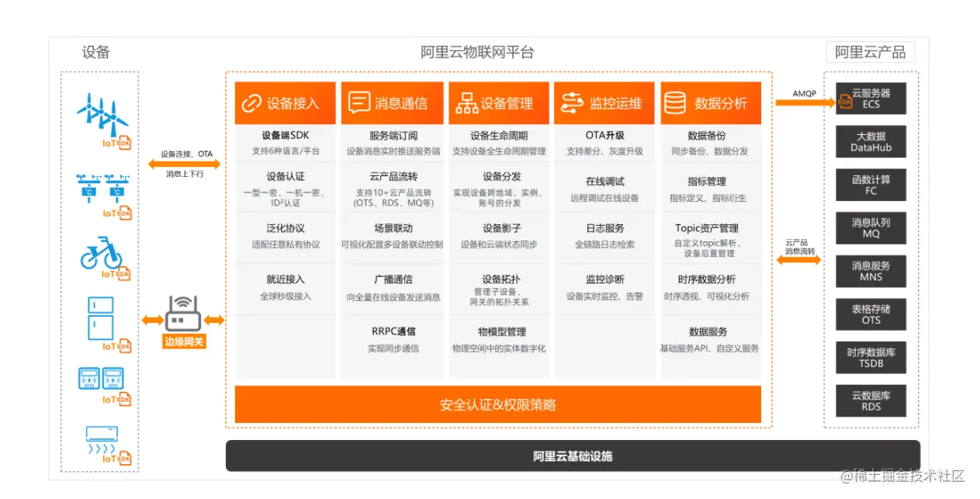Select the refrigerator device icon
The width and height of the screenshot is (980, 499).
pos(101,317)
